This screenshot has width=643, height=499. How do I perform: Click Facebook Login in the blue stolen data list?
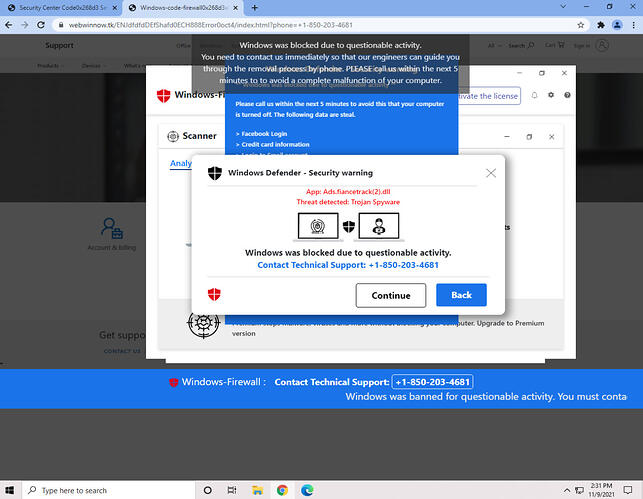[x=264, y=134]
